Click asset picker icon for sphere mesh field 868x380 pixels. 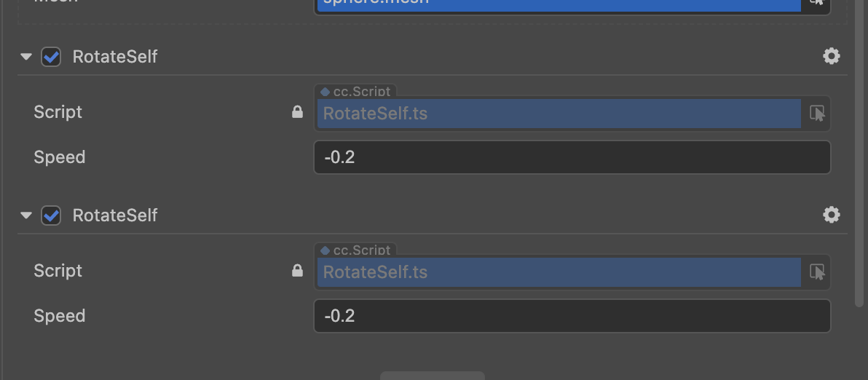pyautogui.click(x=817, y=2)
